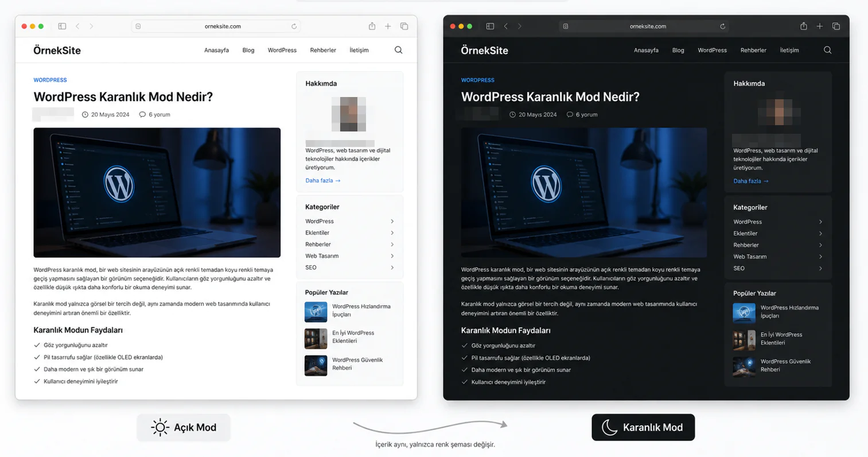The image size is (868, 457).
Task: Expand the SEO category chevron in the light window
Action: (x=392, y=268)
